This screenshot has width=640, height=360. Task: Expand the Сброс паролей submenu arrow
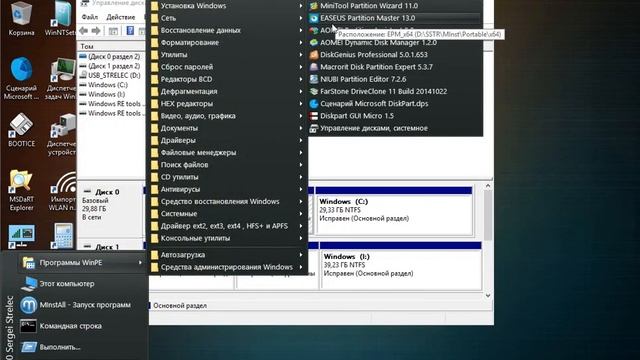click(x=301, y=67)
